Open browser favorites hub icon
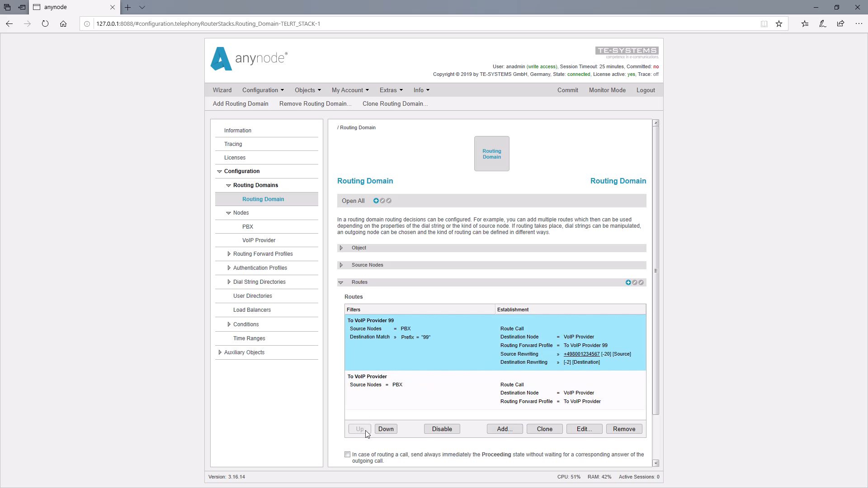Image resolution: width=868 pixels, height=488 pixels. pyautogui.click(x=805, y=23)
